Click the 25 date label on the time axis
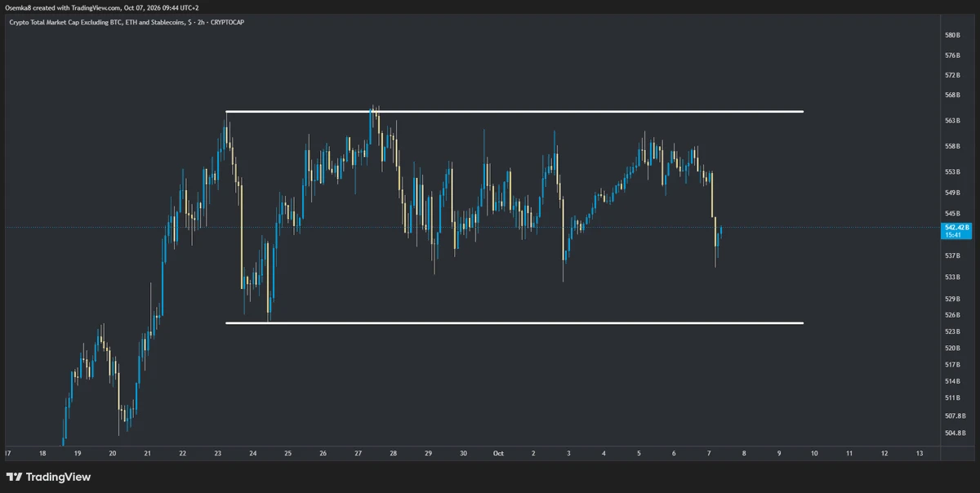980x493 pixels. (x=287, y=453)
